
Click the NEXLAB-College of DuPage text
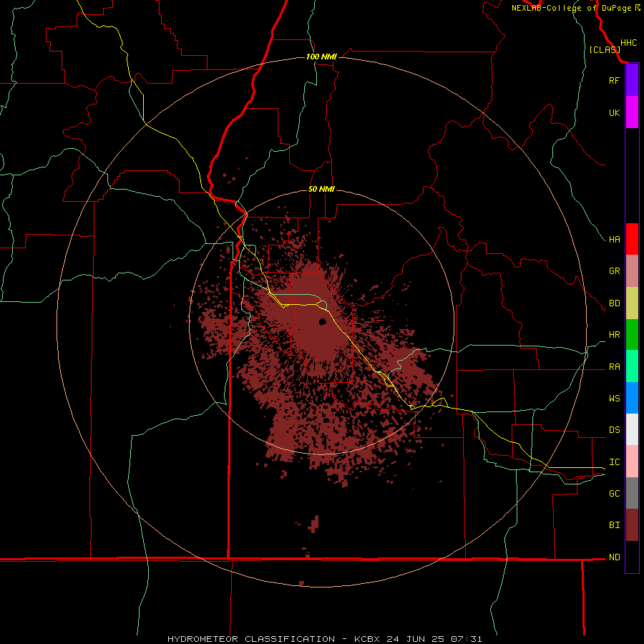571,8
